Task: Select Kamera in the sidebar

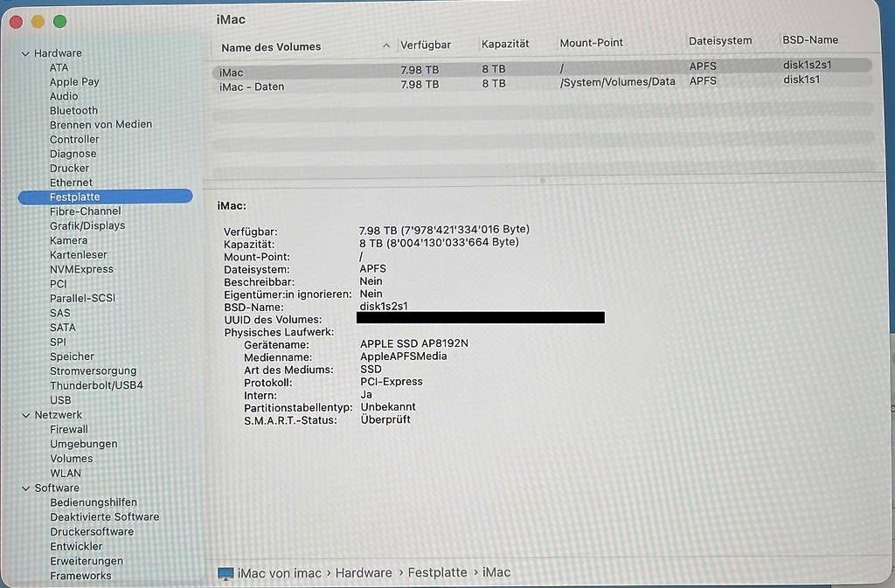Action: (x=68, y=240)
